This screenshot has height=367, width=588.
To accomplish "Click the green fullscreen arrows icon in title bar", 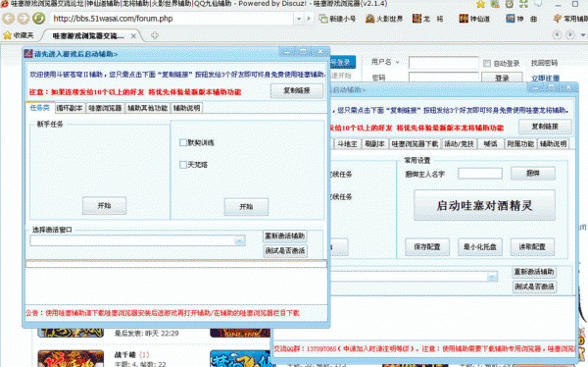I will click(x=523, y=4).
